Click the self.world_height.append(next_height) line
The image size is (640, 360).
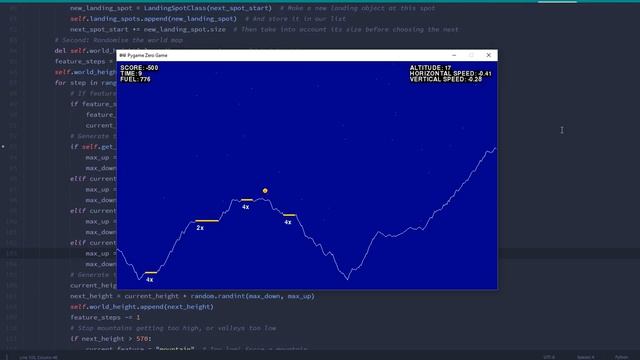[x=142, y=307]
